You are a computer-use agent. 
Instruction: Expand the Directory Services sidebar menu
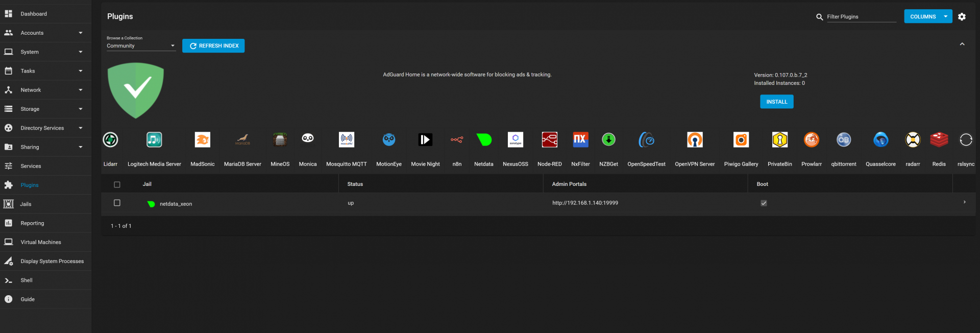45,128
